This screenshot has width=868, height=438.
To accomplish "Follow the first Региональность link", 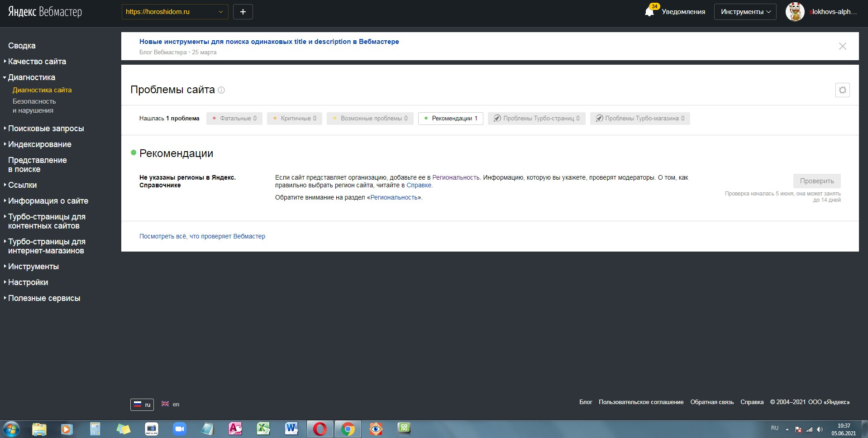I will point(456,177).
